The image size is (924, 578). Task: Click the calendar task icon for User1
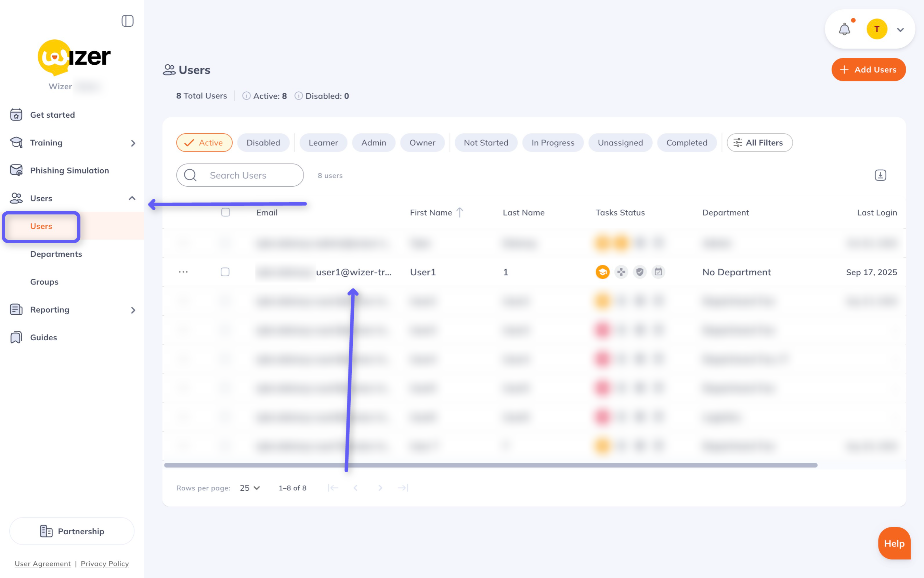(x=658, y=272)
